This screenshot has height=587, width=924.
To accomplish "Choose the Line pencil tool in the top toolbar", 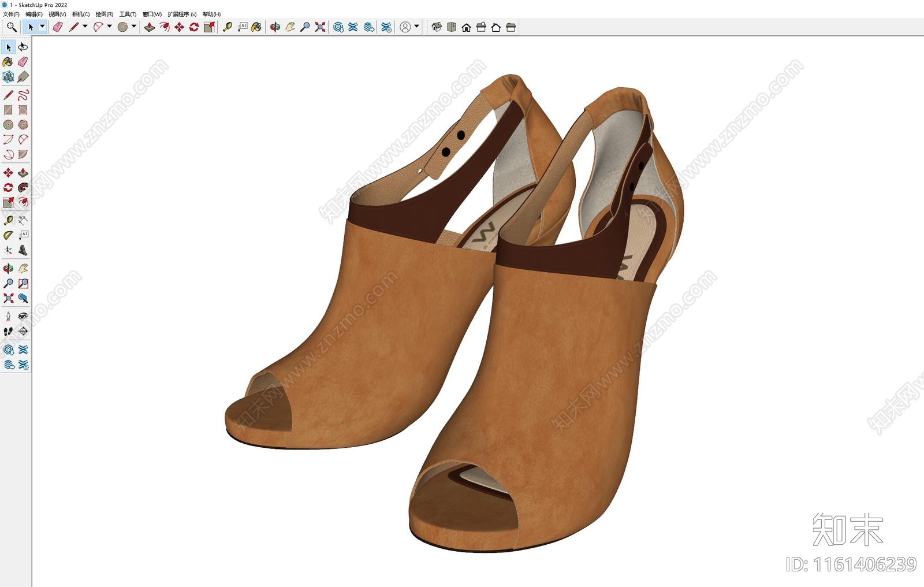I will [74, 27].
